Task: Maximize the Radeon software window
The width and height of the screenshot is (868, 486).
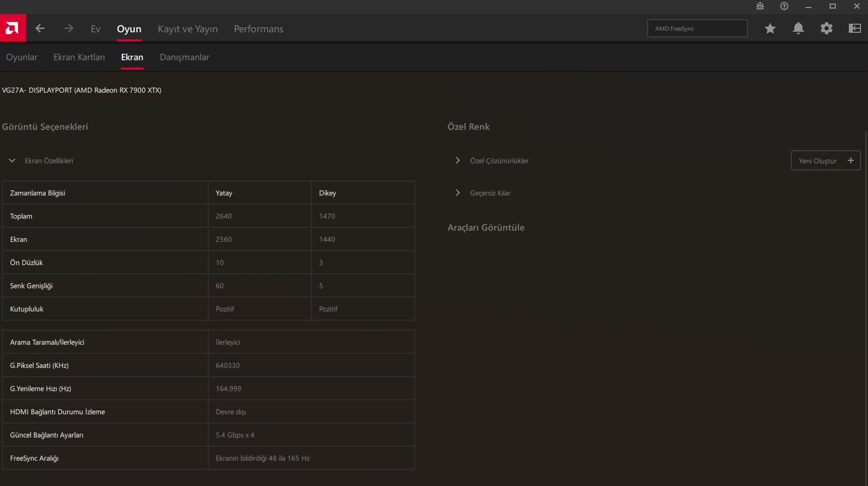Action: tap(833, 6)
